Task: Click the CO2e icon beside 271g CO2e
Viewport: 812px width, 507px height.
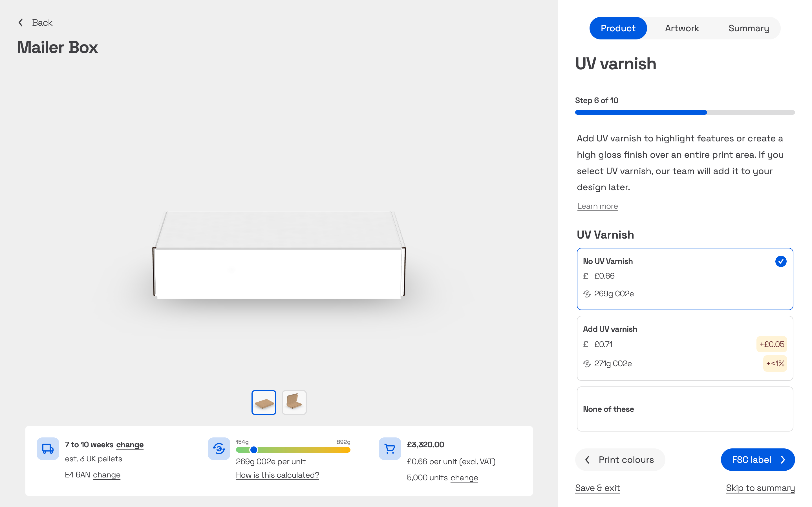Action: [586, 363]
